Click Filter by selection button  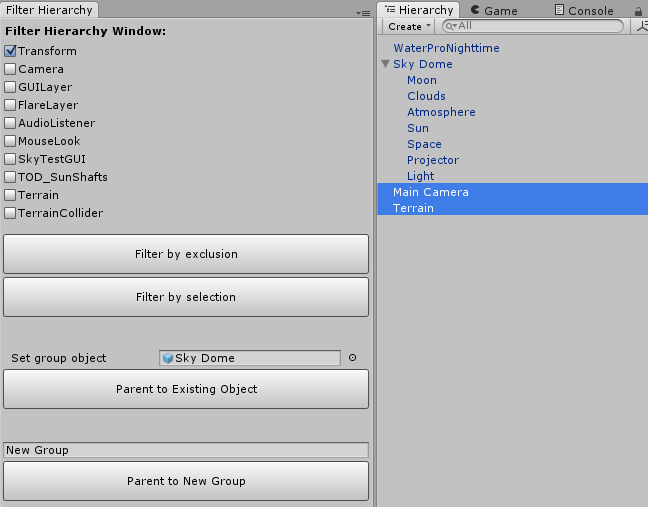(186, 297)
